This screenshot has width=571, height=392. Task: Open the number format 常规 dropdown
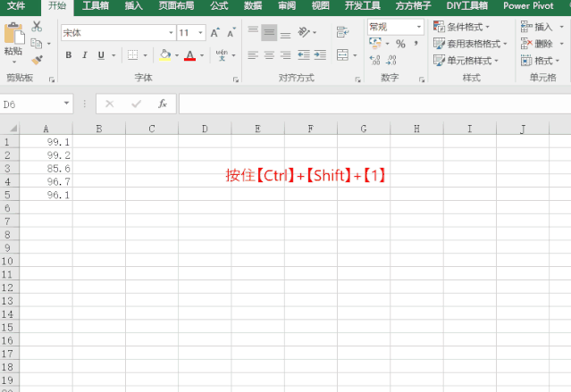pyautogui.click(x=394, y=27)
